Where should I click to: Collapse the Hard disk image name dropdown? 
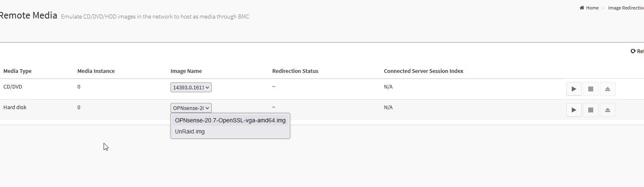click(x=191, y=108)
